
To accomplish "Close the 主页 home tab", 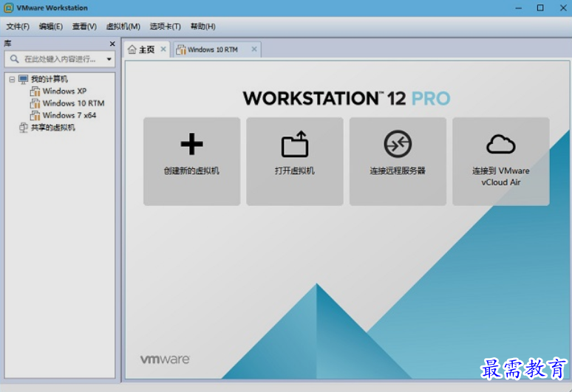I will click(x=163, y=49).
